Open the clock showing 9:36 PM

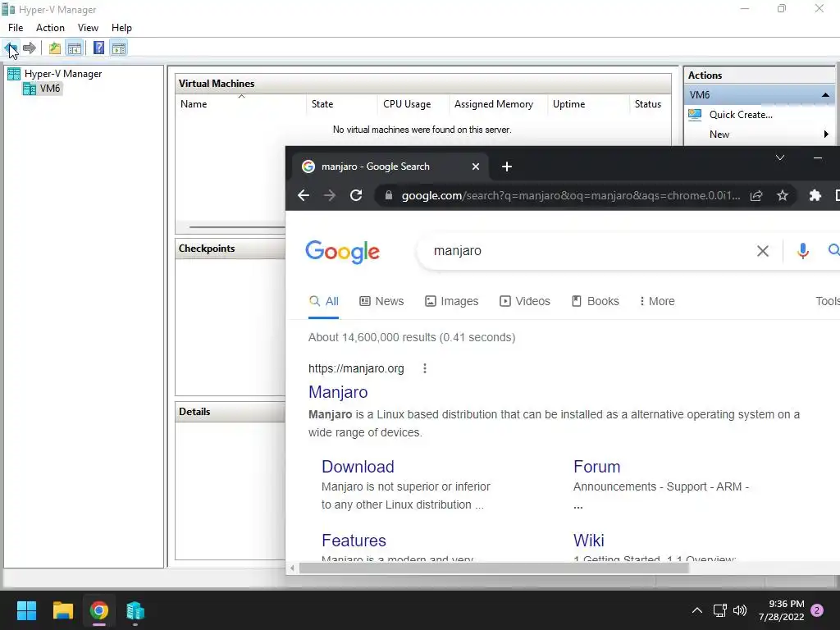pyautogui.click(x=781, y=610)
